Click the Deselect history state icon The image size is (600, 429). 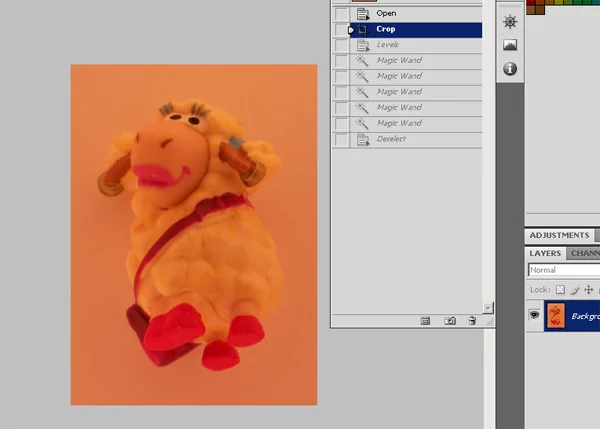[363, 140]
